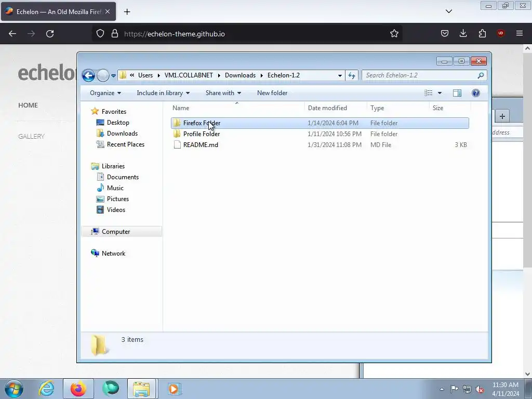Toggle the preview pane
Viewport: 532px width, 399px height.
(457, 93)
